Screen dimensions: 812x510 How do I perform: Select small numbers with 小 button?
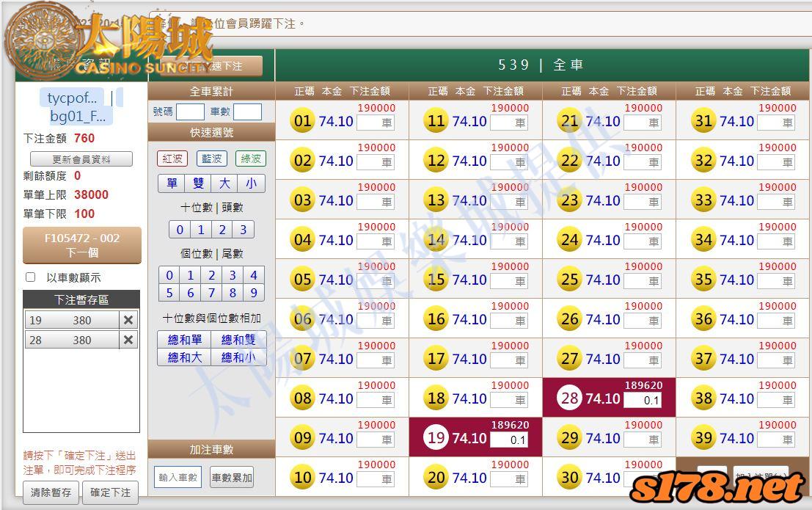(x=251, y=183)
